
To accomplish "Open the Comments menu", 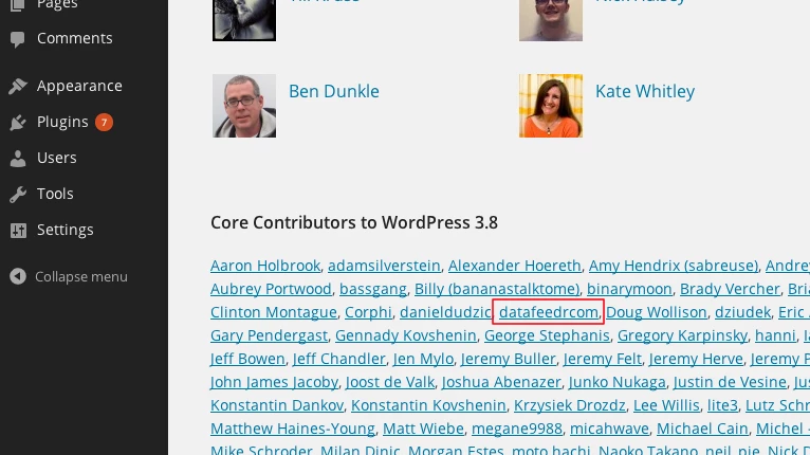I will pos(74,38).
